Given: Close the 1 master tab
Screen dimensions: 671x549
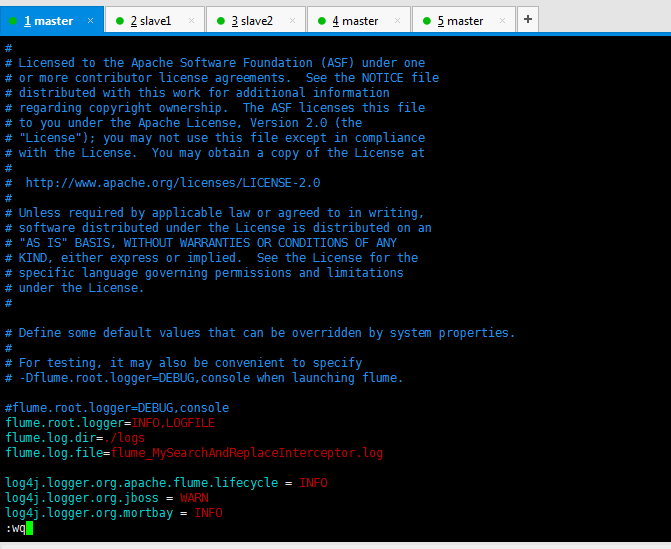Looking at the screenshot, I should coord(90,21).
